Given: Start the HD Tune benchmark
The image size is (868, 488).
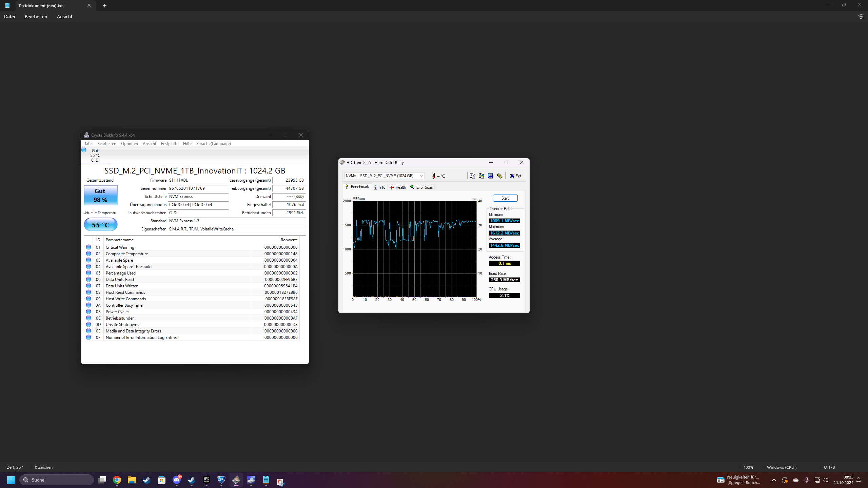Looking at the screenshot, I should point(505,198).
